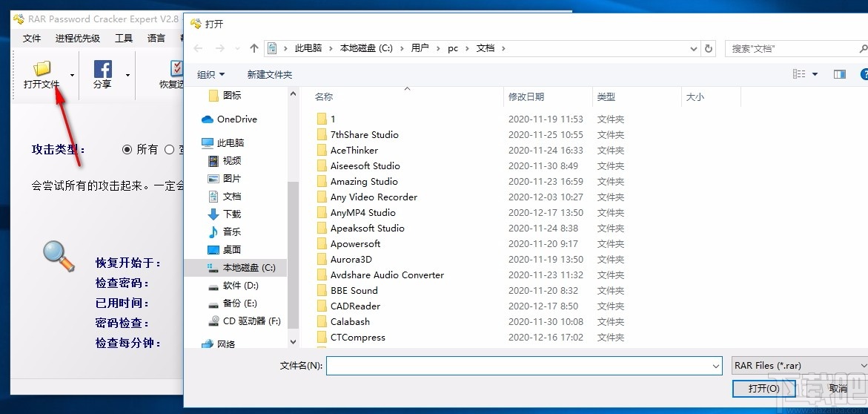Screen dimensions: 868x414
Task: Select 音乐 in the navigation pane
Action: coord(224,231)
